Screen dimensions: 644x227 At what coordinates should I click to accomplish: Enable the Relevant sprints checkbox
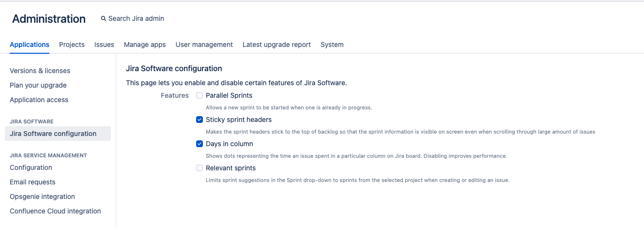(x=199, y=168)
